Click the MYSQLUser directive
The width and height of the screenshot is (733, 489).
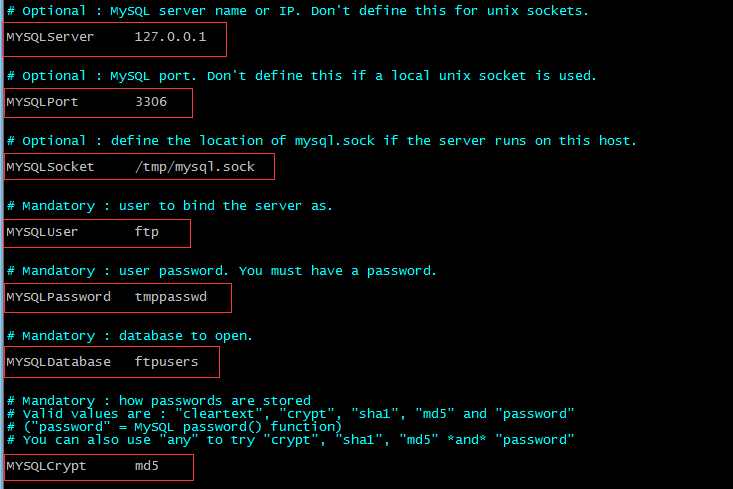(x=42, y=232)
